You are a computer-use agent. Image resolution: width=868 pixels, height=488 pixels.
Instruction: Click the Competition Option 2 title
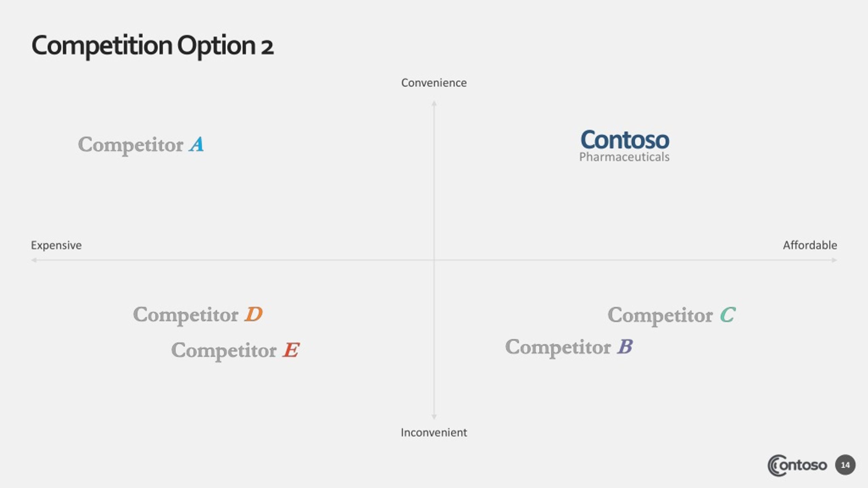coord(153,46)
